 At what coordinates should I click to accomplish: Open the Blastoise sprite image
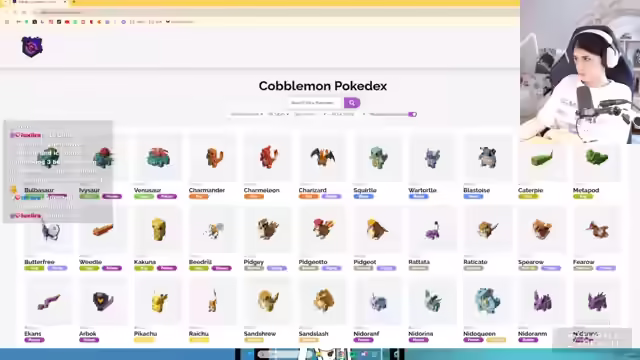pos(487,158)
